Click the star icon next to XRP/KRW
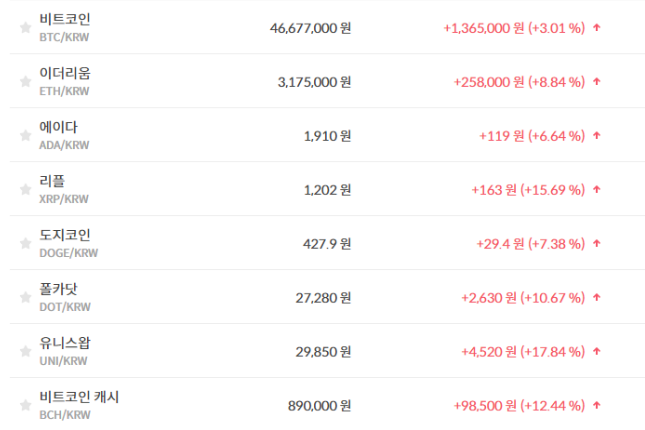Screen dimensions: 645x430 (25, 190)
